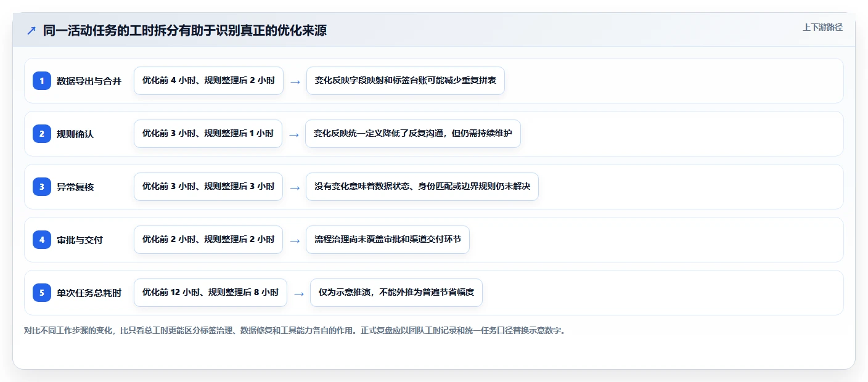Select the 审批与交付 row label
Viewport: 868px width, 382px height.
[x=80, y=240]
